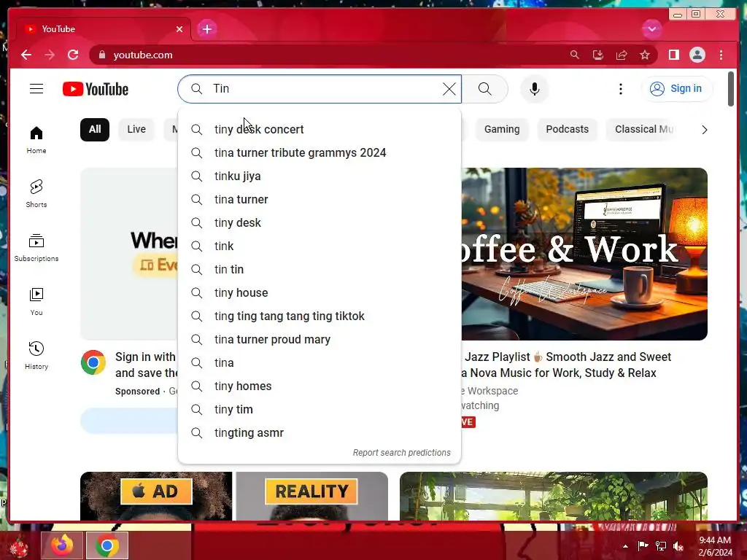Click the magnifier search submit button
Screen dimensions: 747x560
click(x=484, y=88)
